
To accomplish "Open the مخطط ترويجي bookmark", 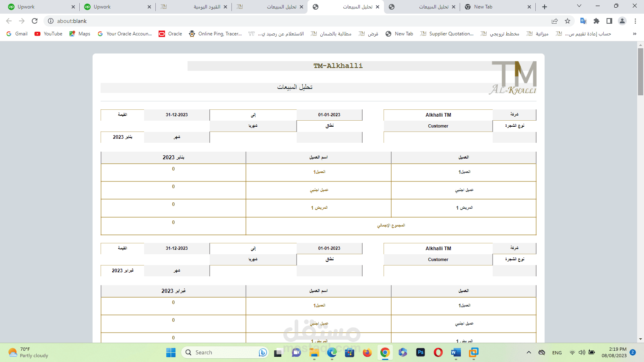I will point(500,34).
